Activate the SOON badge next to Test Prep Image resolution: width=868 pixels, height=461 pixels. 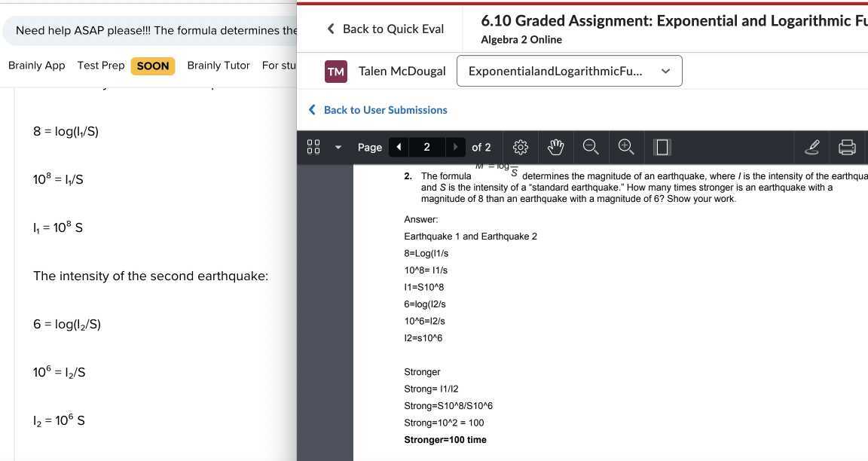click(x=152, y=66)
